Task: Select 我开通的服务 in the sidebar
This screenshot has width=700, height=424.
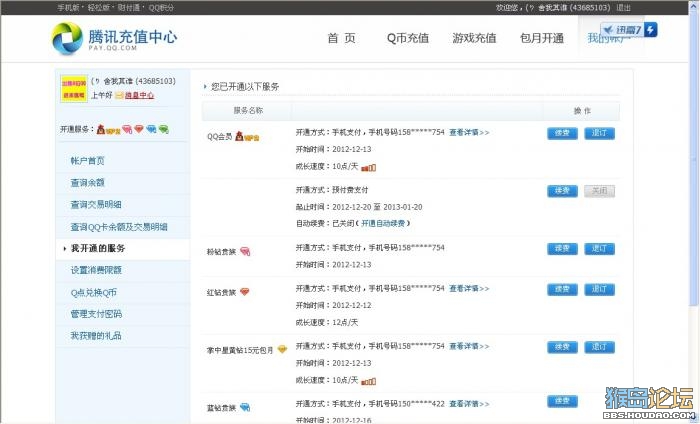Action: point(98,249)
